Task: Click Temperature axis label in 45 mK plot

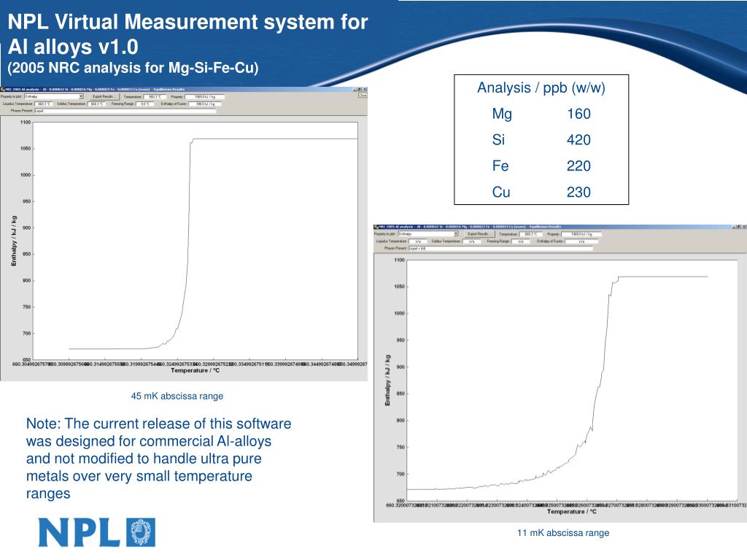Action: coord(196,370)
